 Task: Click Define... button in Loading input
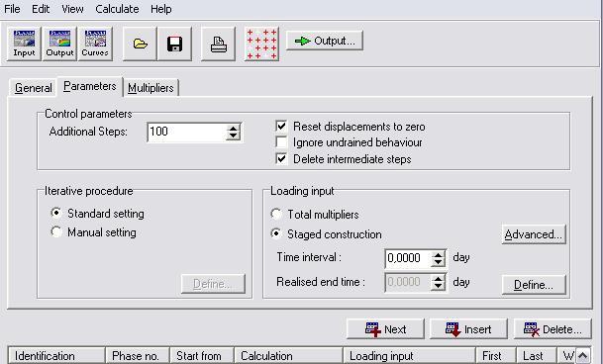click(x=534, y=285)
